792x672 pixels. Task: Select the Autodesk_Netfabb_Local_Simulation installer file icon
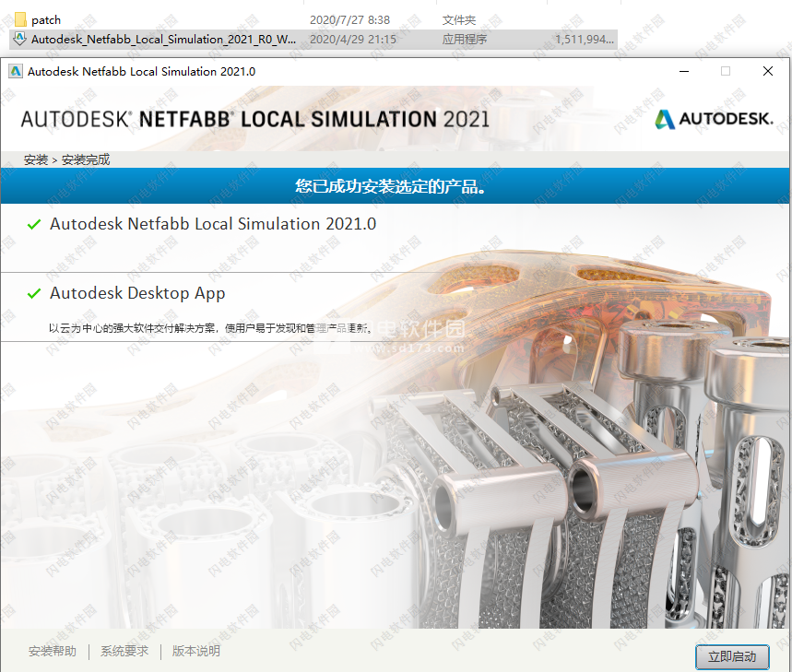click(19, 39)
